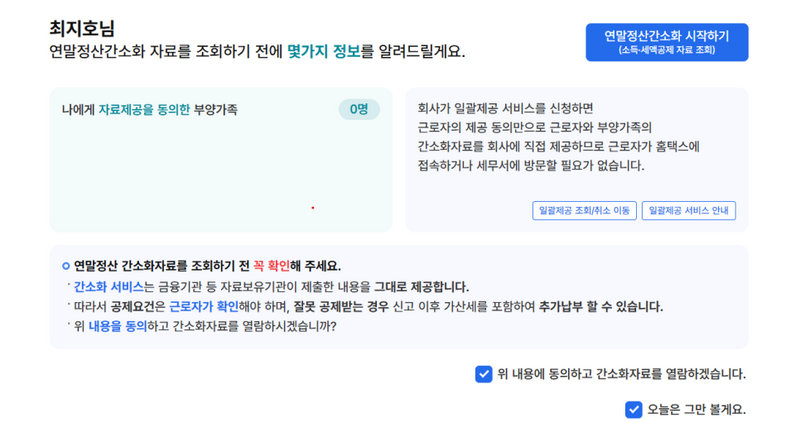
Task: Click the small red dot in the mint panel
Action: pos(313,208)
